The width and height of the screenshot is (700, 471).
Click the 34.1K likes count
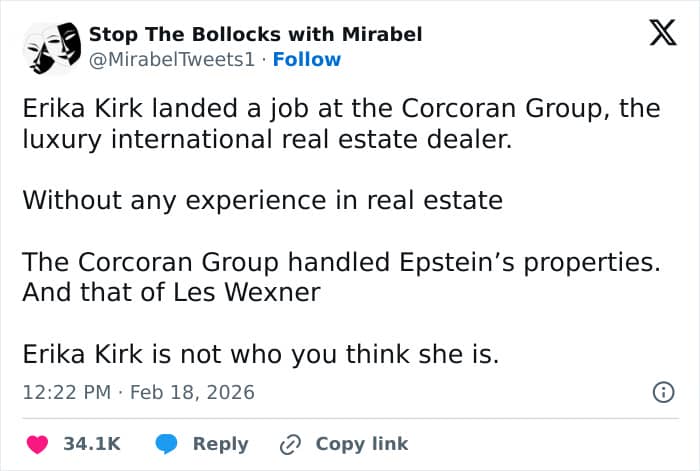[x=92, y=444]
